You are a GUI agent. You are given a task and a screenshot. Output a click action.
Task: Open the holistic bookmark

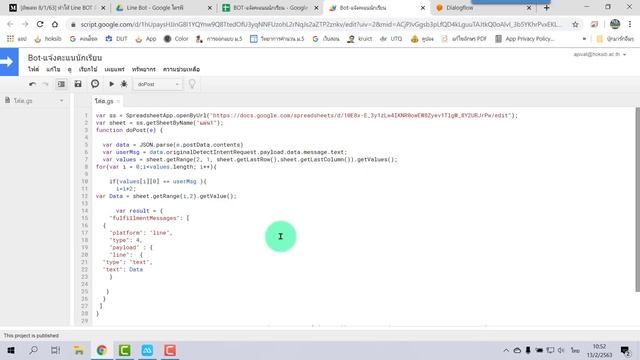pyautogui.click(x=48, y=39)
